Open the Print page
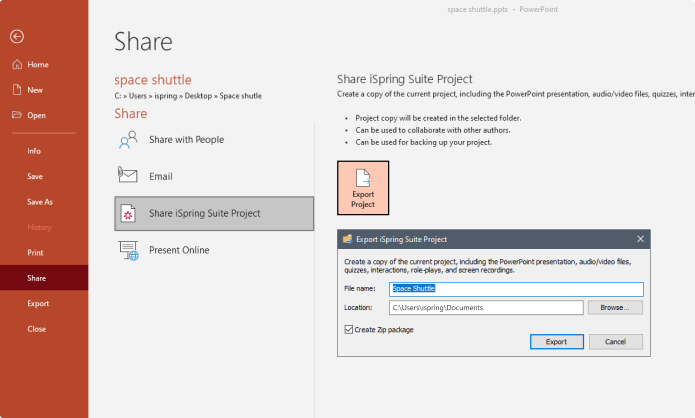Screen dimensions: 695x418 [35, 253]
